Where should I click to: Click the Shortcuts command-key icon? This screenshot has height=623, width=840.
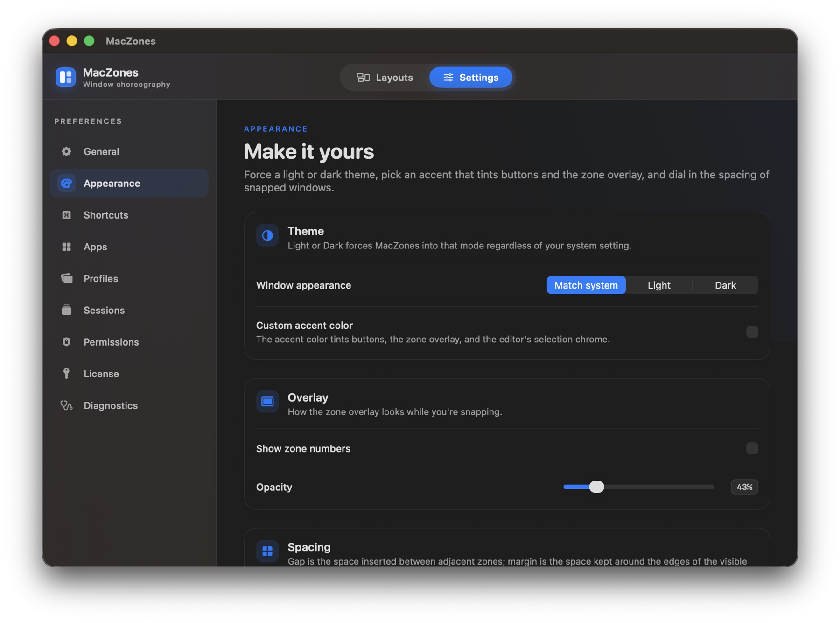click(66, 215)
